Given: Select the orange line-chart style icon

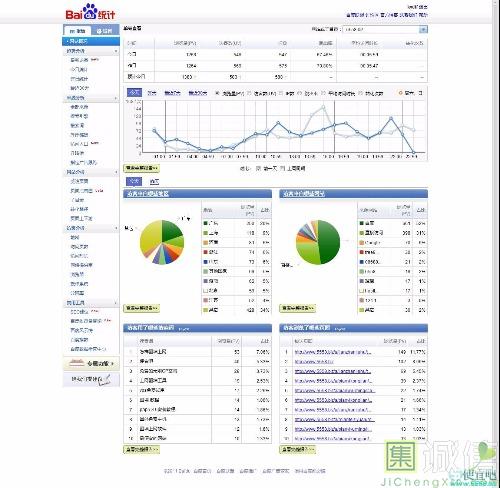Looking at the screenshot, I should pyautogui.click(x=401, y=93).
